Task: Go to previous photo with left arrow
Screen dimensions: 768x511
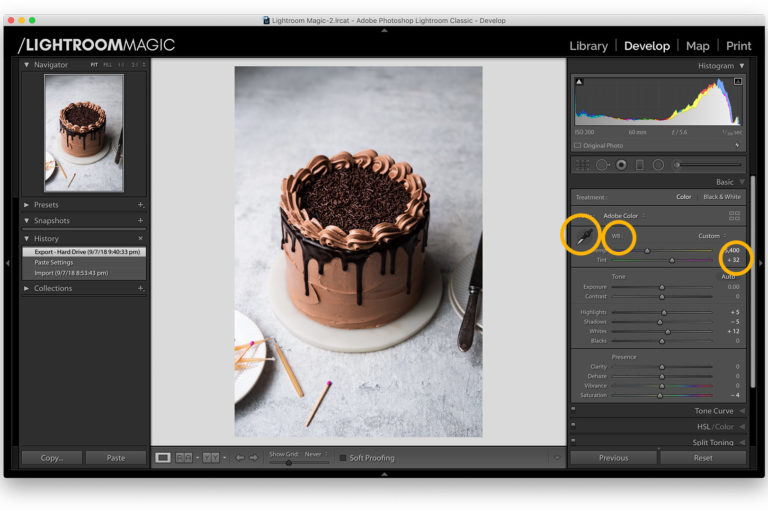Action: click(240, 458)
